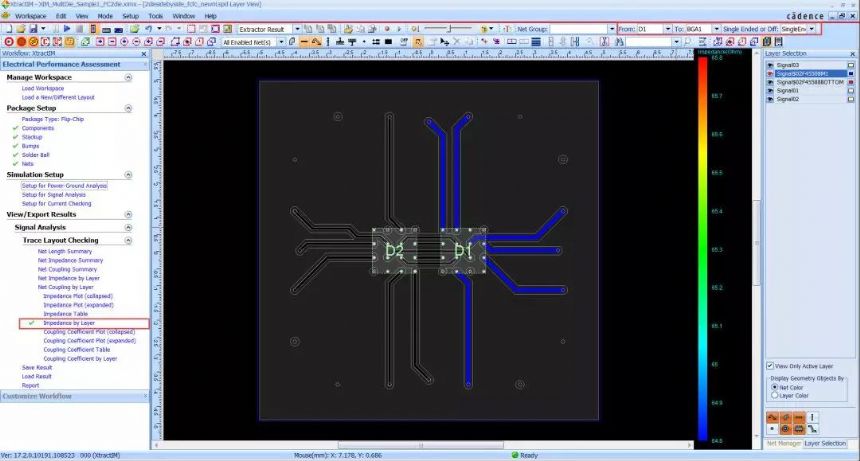Click the New file icon in toolbar

(x=8, y=29)
